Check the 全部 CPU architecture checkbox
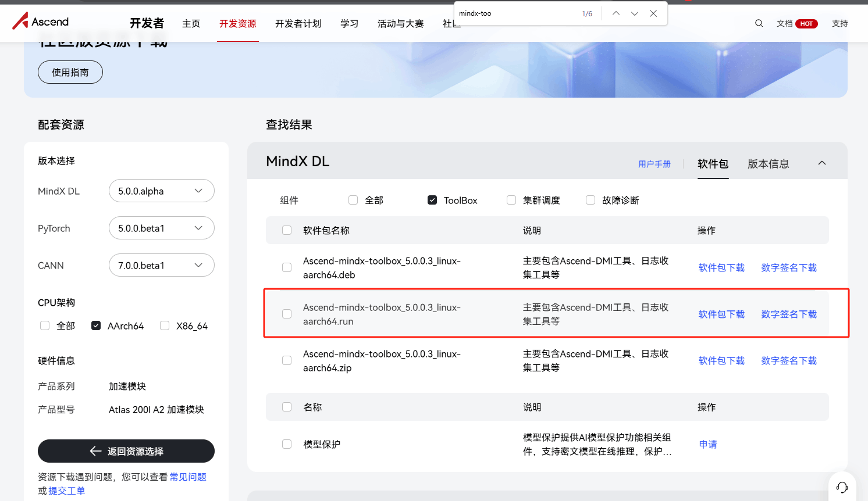This screenshot has height=501, width=868. (45, 325)
